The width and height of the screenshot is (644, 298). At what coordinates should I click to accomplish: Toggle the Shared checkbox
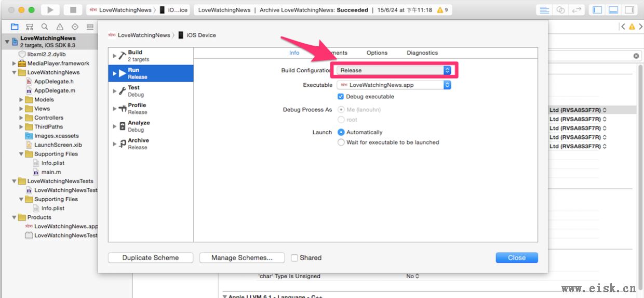pos(294,258)
